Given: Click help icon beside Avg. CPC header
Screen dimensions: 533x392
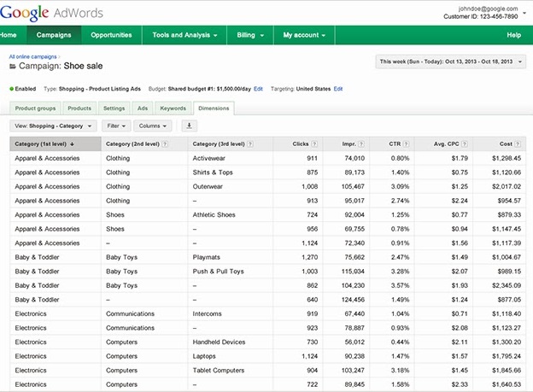Looking at the screenshot, I should click(464, 144).
